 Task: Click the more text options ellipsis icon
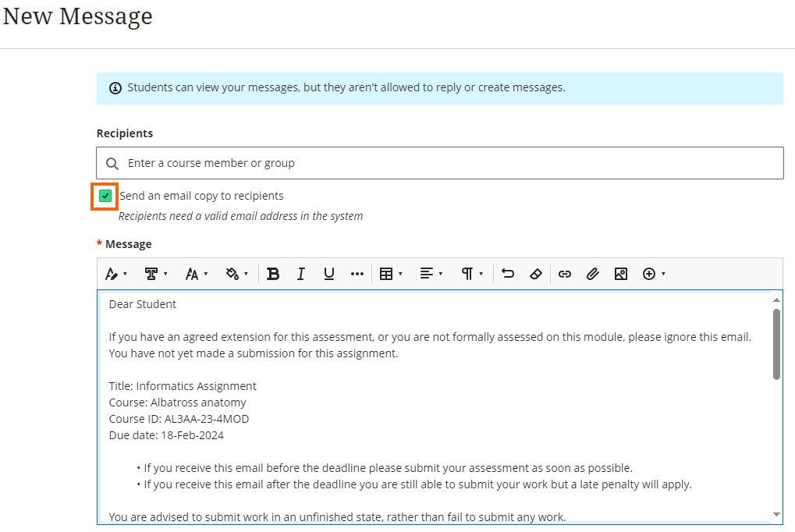357,273
